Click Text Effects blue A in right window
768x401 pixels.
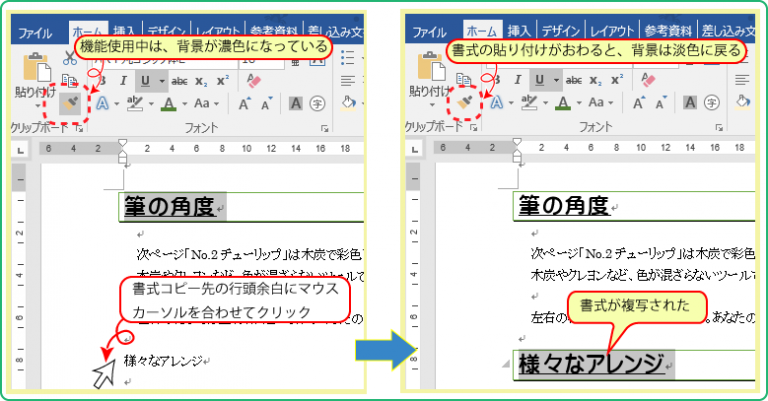pos(497,102)
